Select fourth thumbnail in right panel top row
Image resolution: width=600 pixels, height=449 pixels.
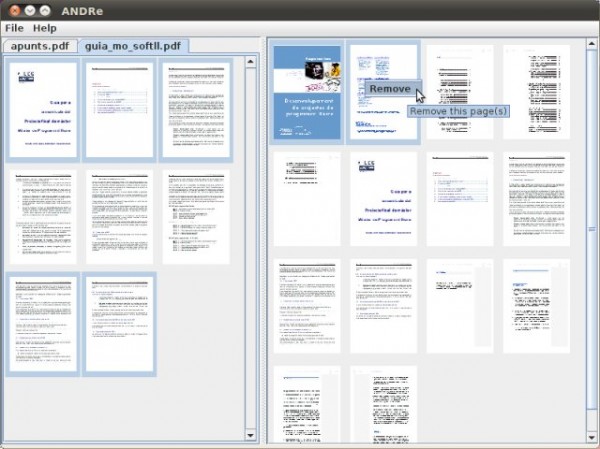point(536,92)
